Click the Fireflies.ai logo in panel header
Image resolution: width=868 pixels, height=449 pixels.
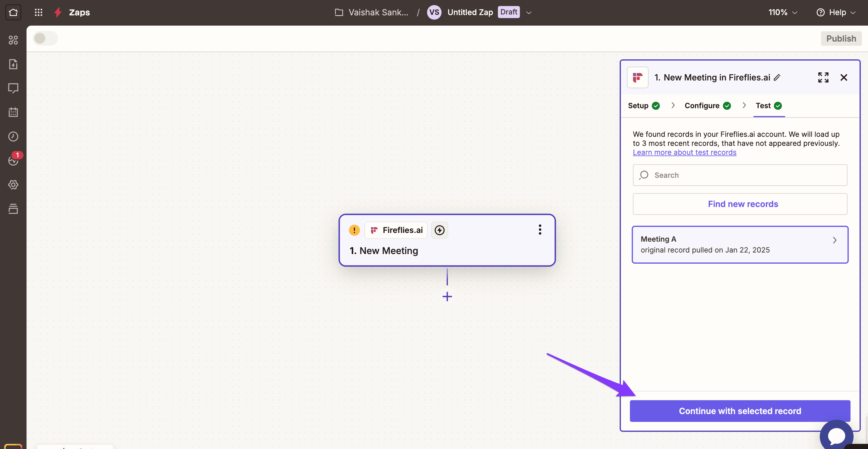pyautogui.click(x=637, y=77)
